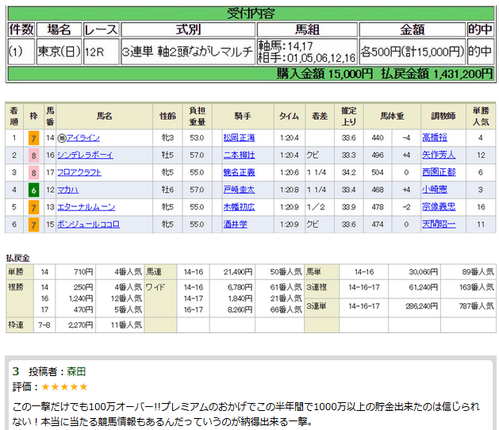This screenshot has width=499, height=430.
Task: Open trainer link 高橋裕
Action: (435, 138)
